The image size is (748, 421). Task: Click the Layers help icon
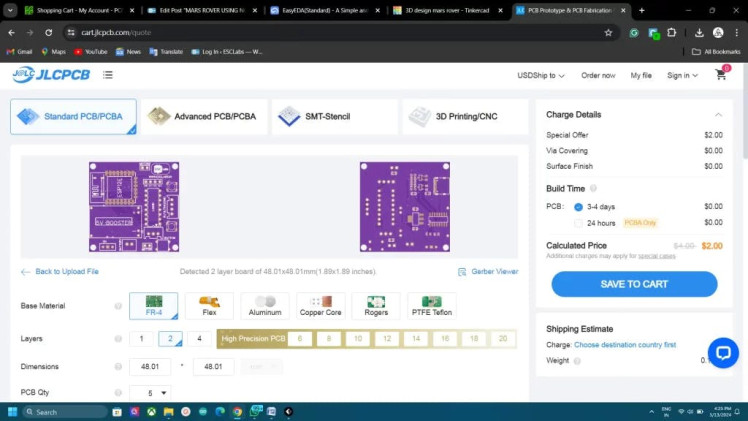(x=118, y=339)
